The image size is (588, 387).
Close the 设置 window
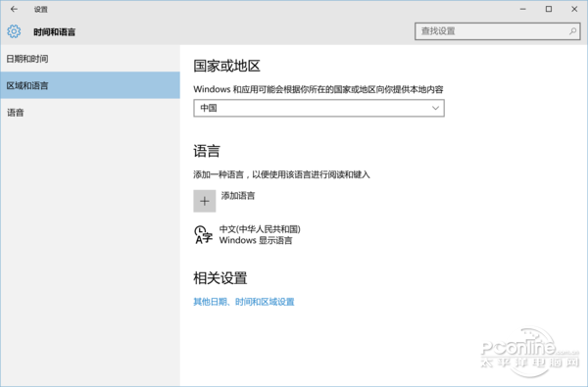pyautogui.click(x=574, y=9)
